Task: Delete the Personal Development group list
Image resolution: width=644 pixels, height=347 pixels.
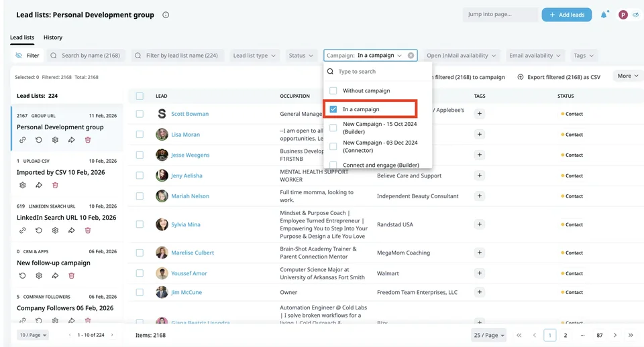Action: pos(87,140)
